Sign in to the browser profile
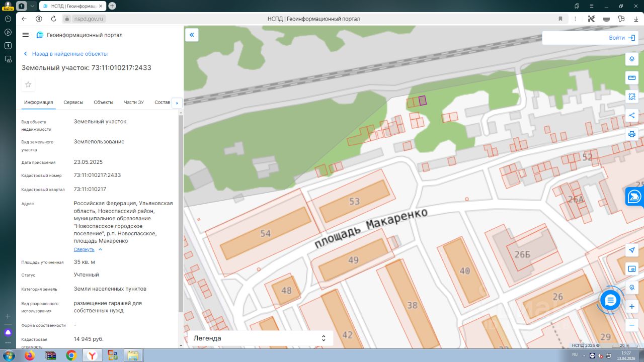The height and width of the screenshot is (362, 644). (x=8, y=6)
